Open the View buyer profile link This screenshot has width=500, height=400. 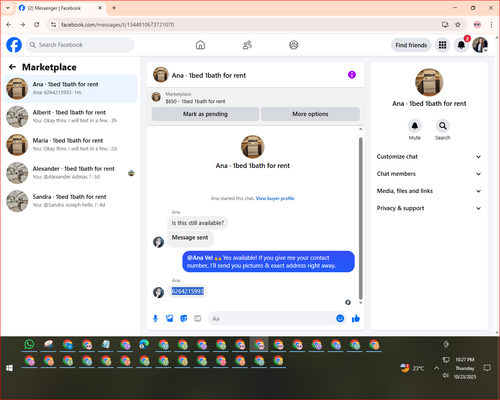coord(275,198)
